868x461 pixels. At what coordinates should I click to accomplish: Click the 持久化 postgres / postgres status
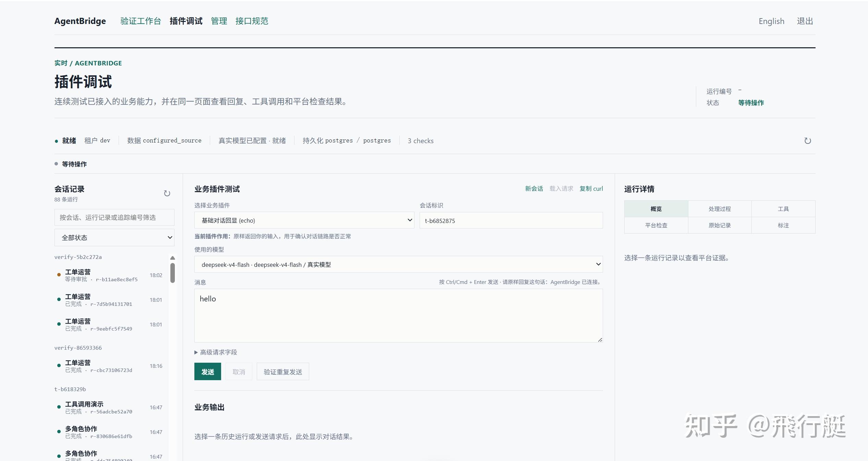[x=347, y=141]
